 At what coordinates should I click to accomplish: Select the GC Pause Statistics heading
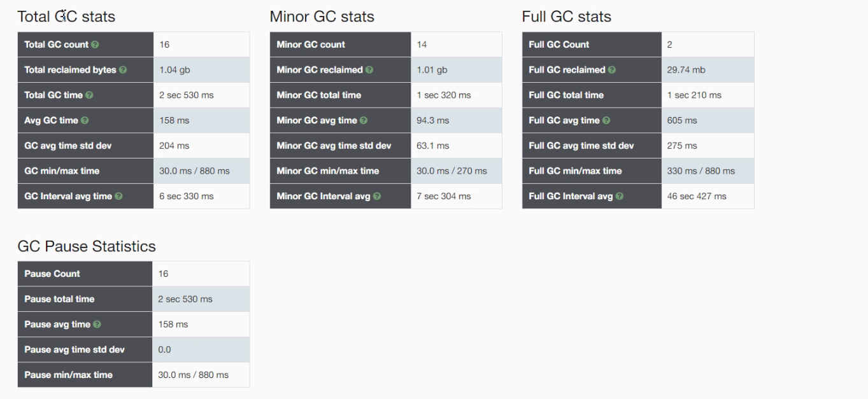click(87, 246)
